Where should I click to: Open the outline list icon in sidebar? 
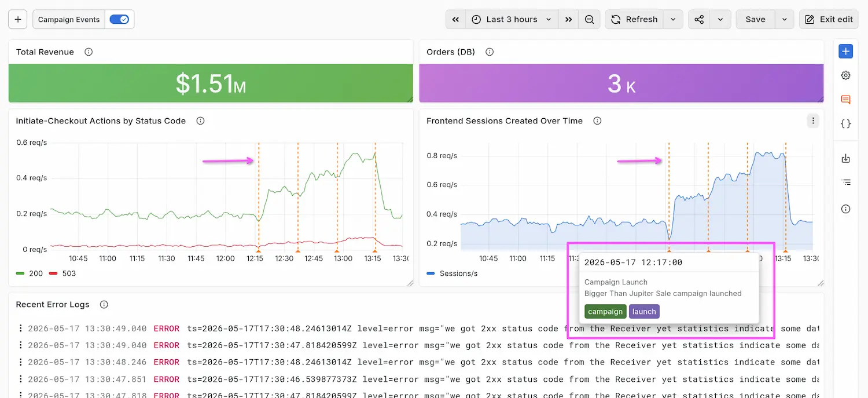click(x=846, y=182)
